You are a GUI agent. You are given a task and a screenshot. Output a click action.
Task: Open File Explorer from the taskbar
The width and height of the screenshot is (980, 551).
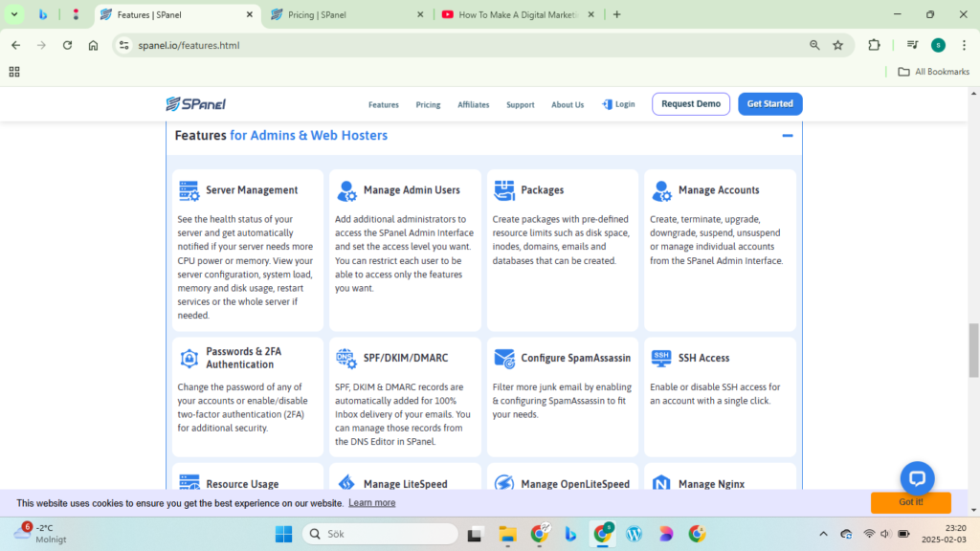point(507,534)
